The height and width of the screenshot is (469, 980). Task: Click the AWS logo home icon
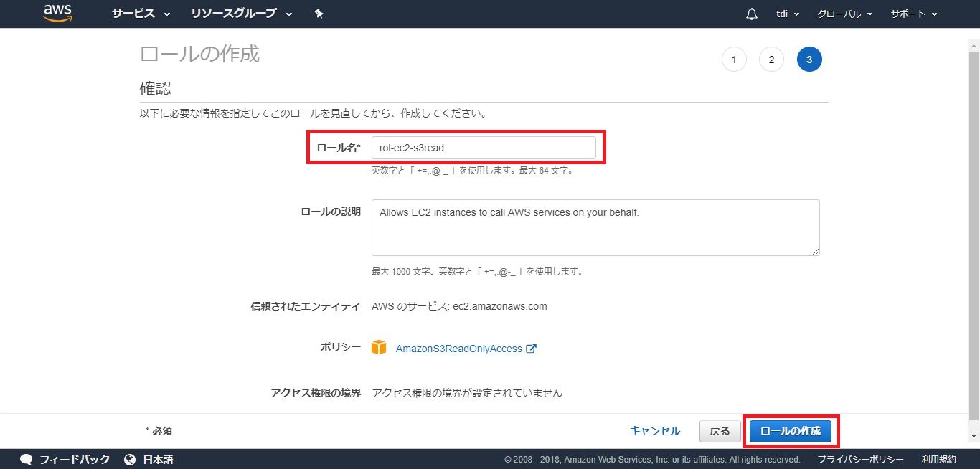(57, 14)
